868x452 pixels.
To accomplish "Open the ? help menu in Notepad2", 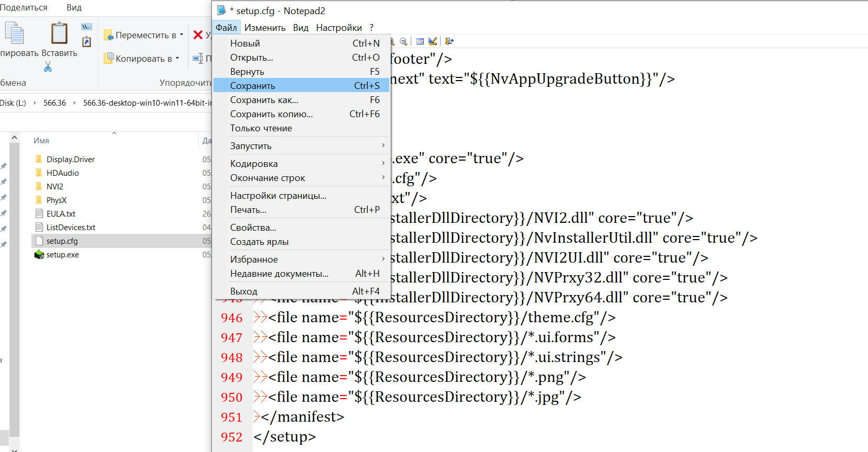I will (371, 27).
